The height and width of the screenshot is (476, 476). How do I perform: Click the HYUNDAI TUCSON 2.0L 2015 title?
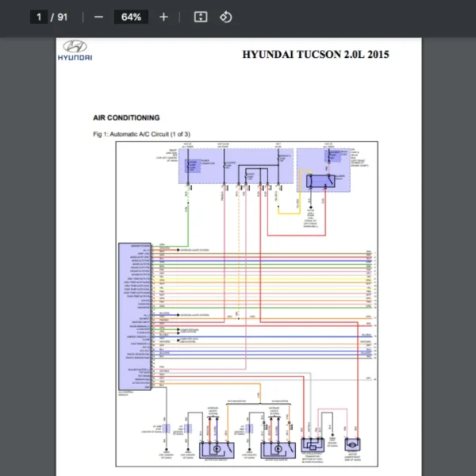point(315,55)
